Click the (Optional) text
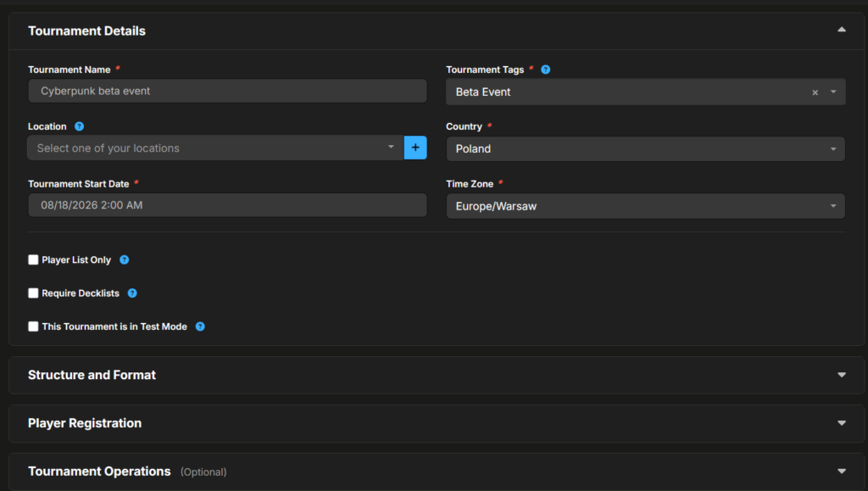The image size is (868, 491). pyautogui.click(x=203, y=472)
